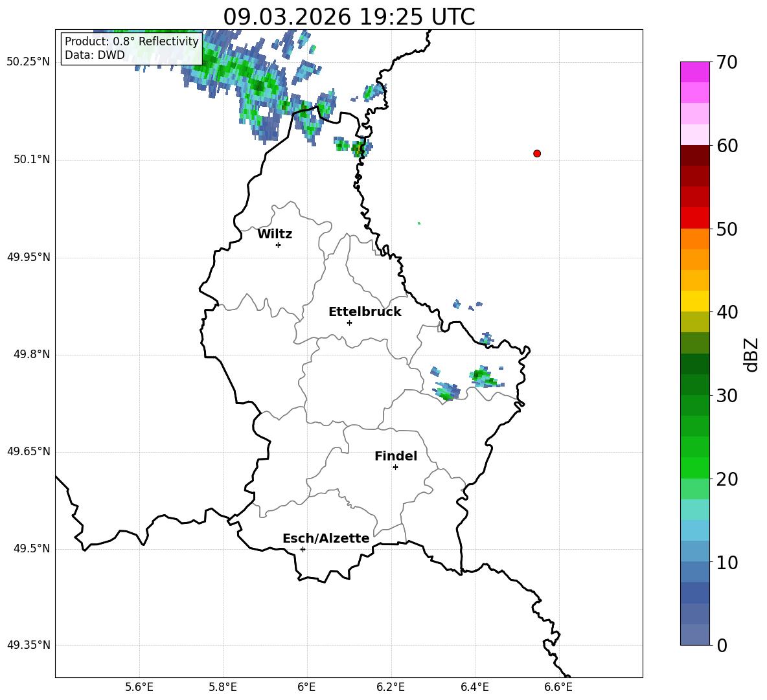This screenshot has width=767, height=700.
Task: Click the 5.8°E longitude label
Action: click(223, 687)
